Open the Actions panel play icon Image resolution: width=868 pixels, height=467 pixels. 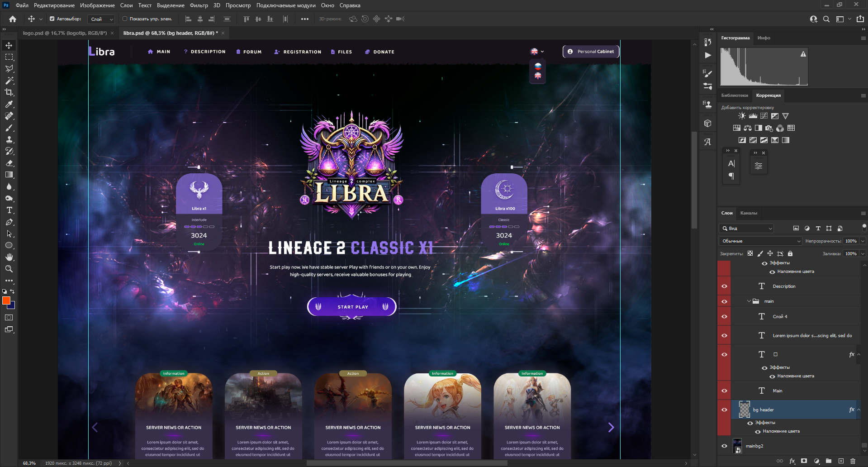point(708,55)
